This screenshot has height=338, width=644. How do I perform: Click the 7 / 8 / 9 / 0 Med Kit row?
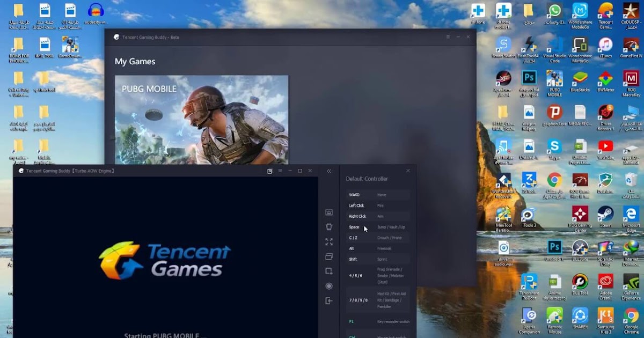point(378,300)
